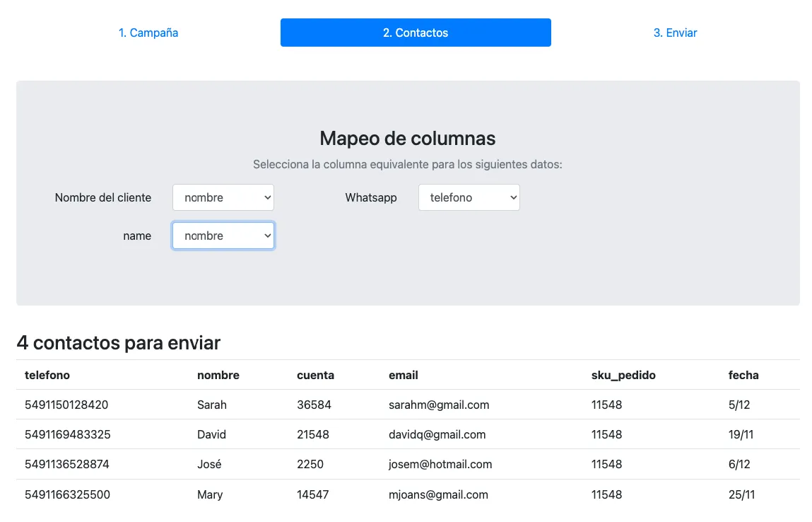812x522 pixels.
Task: Click the date 6/12 in José's row
Action: coord(739,464)
